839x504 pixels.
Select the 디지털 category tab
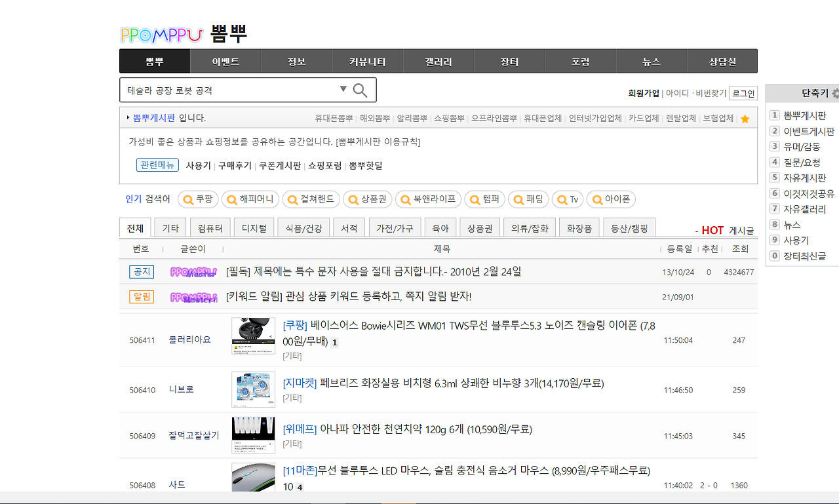coord(254,228)
